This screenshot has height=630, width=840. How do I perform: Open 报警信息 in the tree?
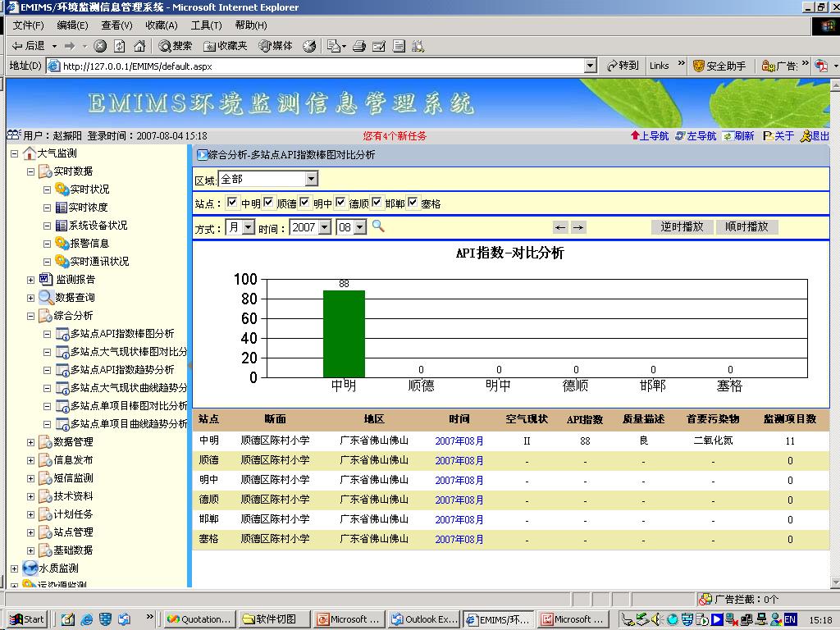89,244
